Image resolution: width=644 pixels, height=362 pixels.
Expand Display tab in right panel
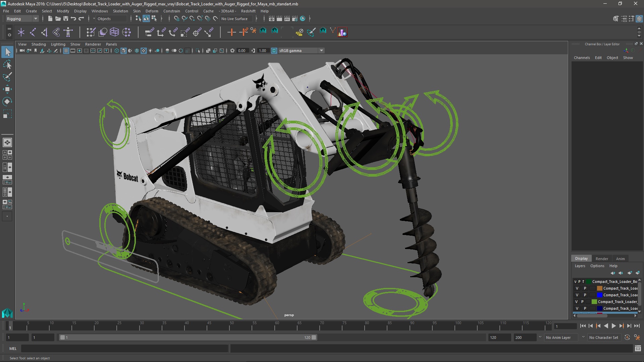[581, 258]
